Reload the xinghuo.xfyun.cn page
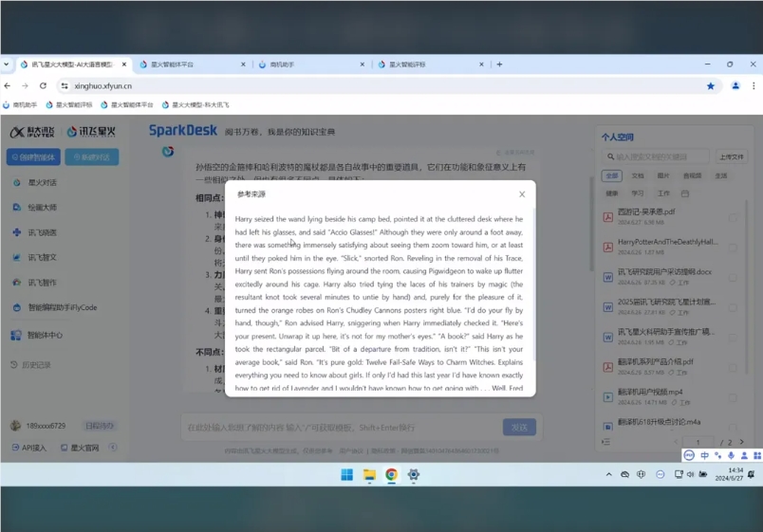Viewport: 763px width, 532px height. click(x=43, y=85)
